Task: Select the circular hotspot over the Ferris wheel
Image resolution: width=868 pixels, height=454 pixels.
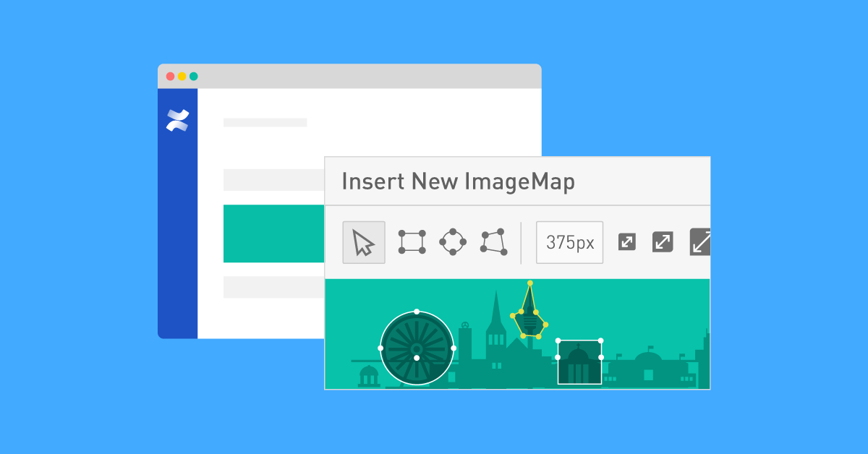Action: (417, 348)
